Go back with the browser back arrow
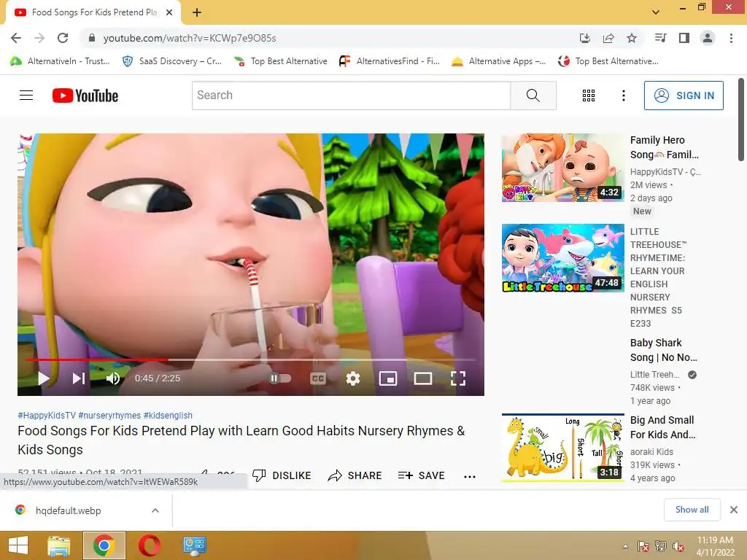The height and width of the screenshot is (560, 747). 16,38
